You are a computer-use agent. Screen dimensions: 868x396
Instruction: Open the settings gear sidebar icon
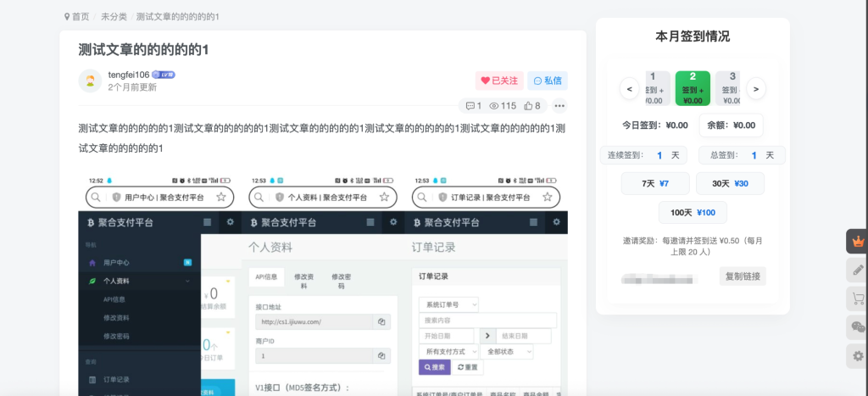coord(858,356)
